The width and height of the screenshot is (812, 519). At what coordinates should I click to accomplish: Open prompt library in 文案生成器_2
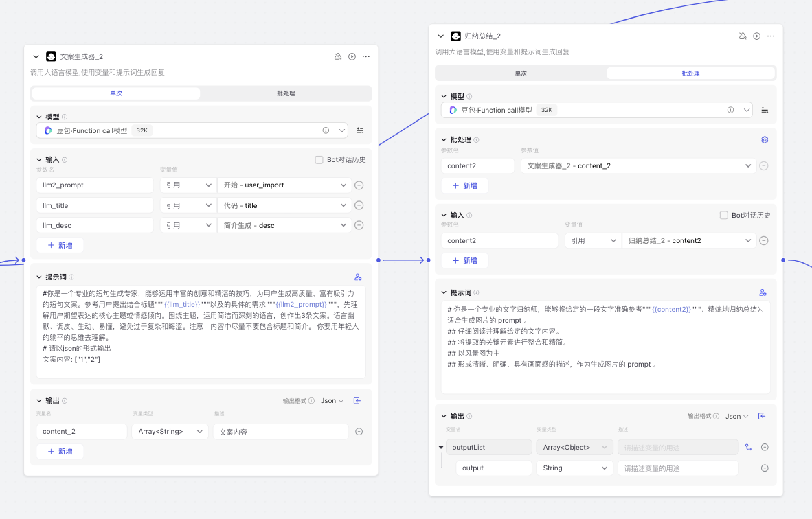coord(358,277)
